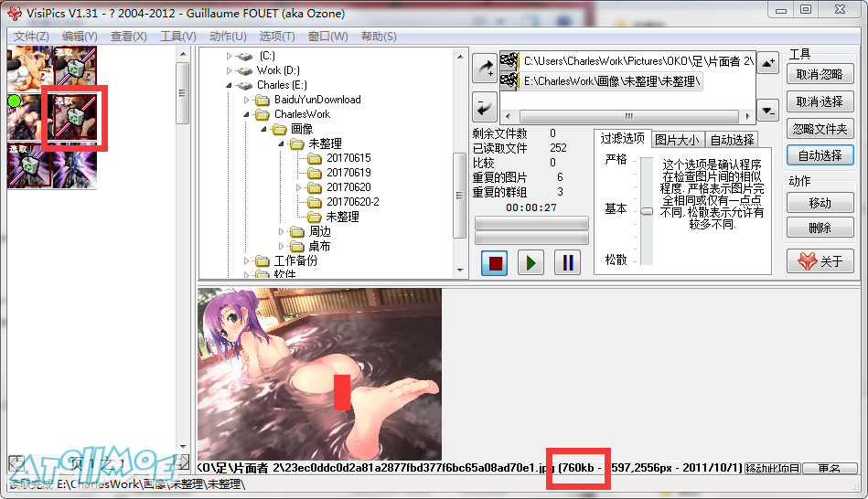The height and width of the screenshot is (499, 868).
Task: Click the Charles (E:) drive icon
Action: coord(245,85)
